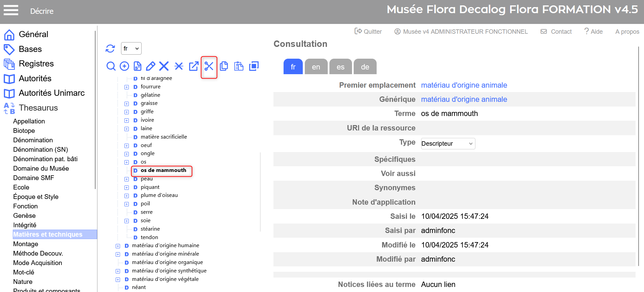Click the copy pages icon
Image resolution: width=644 pixels, height=292 pixels.
[x=224, y=66]
